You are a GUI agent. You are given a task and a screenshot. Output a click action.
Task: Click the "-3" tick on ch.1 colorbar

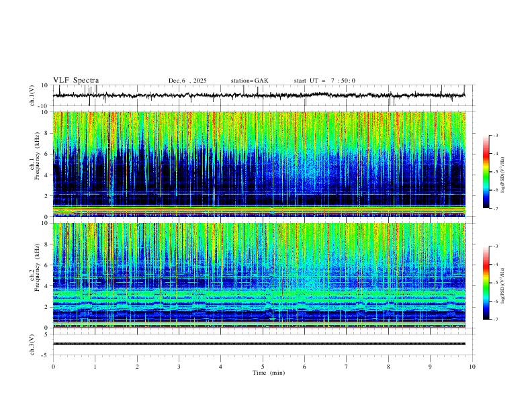tap(496, 135)
